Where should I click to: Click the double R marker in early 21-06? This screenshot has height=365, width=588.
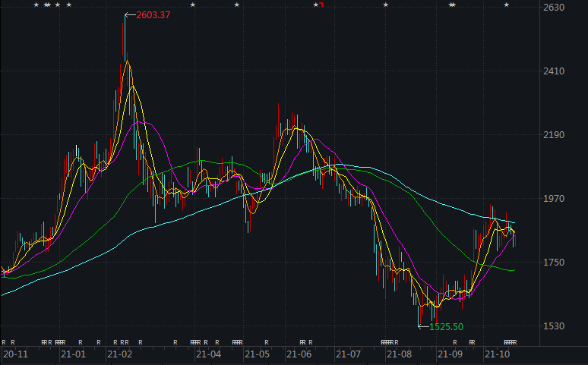coord(302,342)
